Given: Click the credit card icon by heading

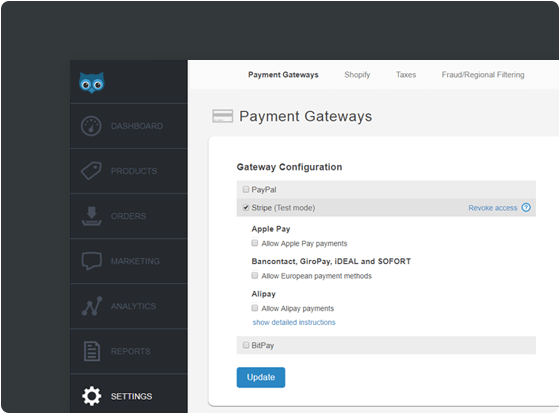Looking at the screenshot, I should pyautogui.click(x=222, y=116).
